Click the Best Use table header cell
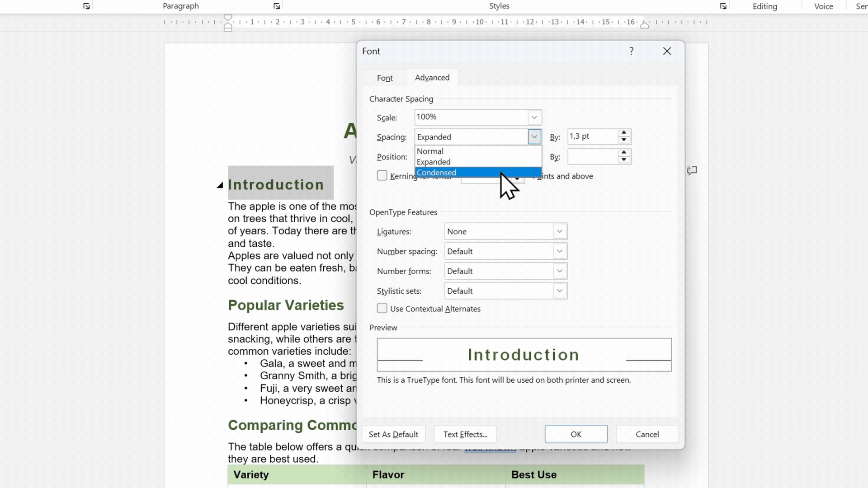 [575, 475]
